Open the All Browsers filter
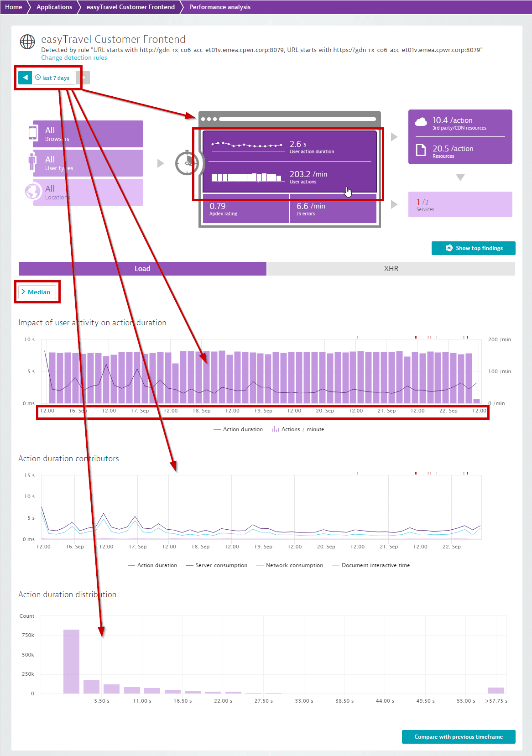Viewport: 532px width, 756px height. coord(88,134)
